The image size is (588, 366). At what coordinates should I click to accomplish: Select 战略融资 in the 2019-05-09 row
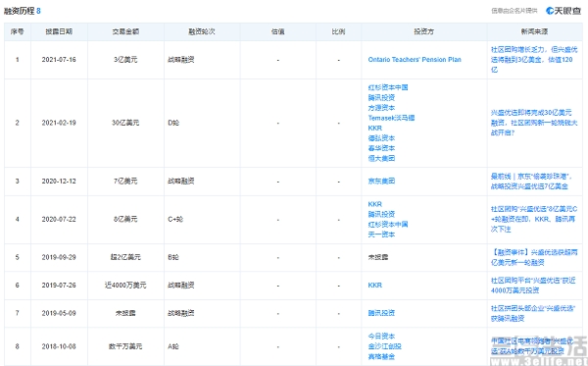click(181, 313)
